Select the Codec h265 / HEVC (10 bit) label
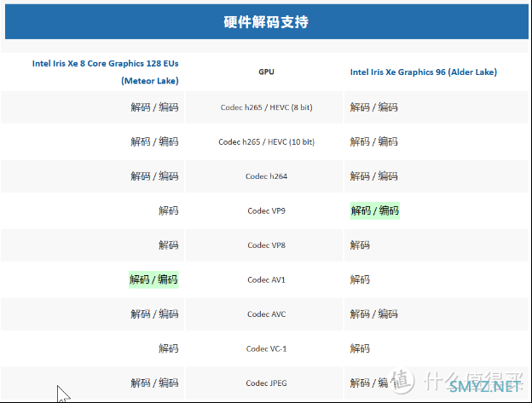532x403 pixels. click(x=266, y=142)
